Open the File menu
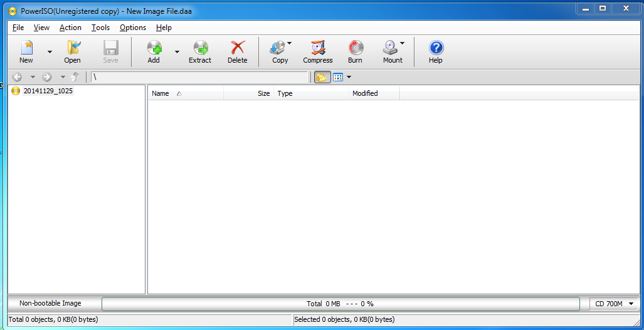The width and height of the screenshot is (644, 330). click(x=18, y=28)
